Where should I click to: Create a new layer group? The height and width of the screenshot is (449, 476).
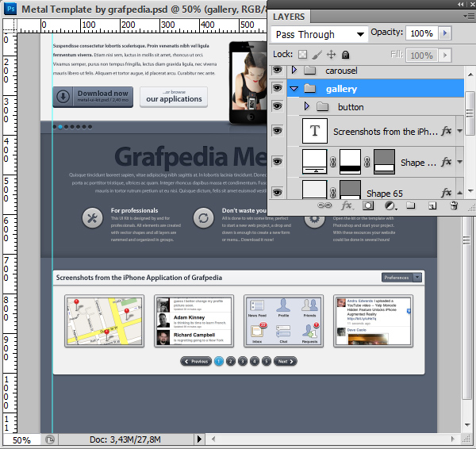pos(411,205)
